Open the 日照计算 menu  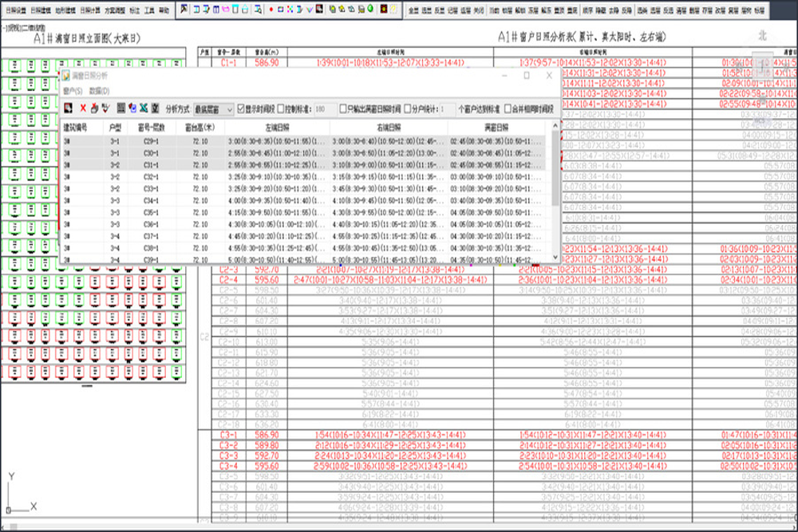(90, 10)
